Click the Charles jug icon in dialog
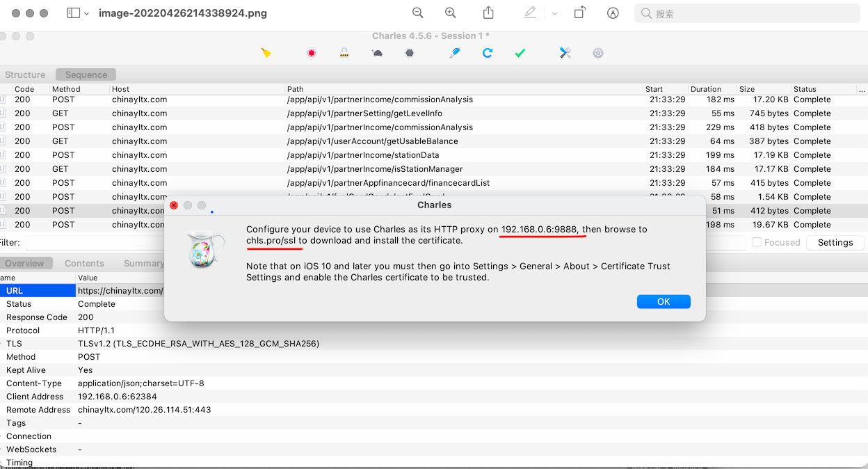 206,250
